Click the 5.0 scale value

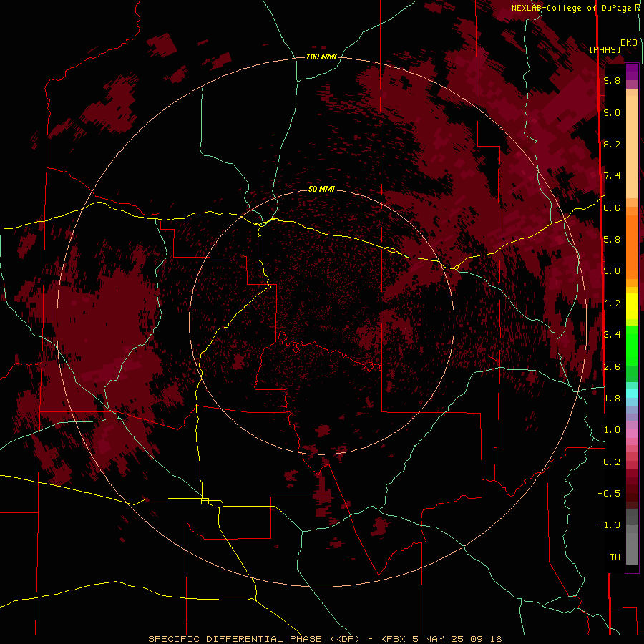[612, 271]
